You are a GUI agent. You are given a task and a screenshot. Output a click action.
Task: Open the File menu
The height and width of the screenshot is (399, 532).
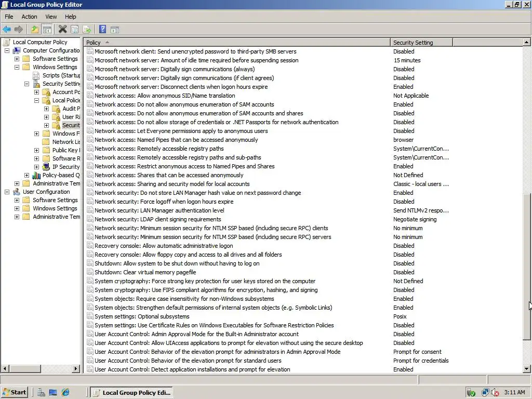click(9, 17)
